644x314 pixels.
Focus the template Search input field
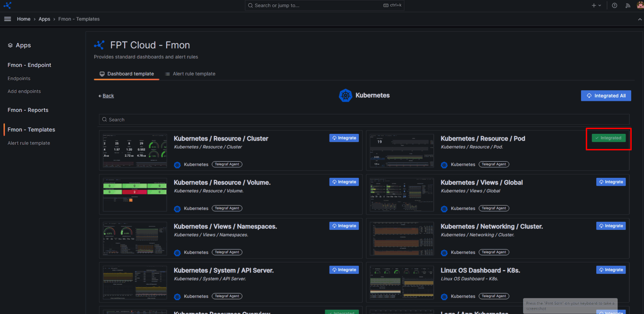[x=364, y=120]
